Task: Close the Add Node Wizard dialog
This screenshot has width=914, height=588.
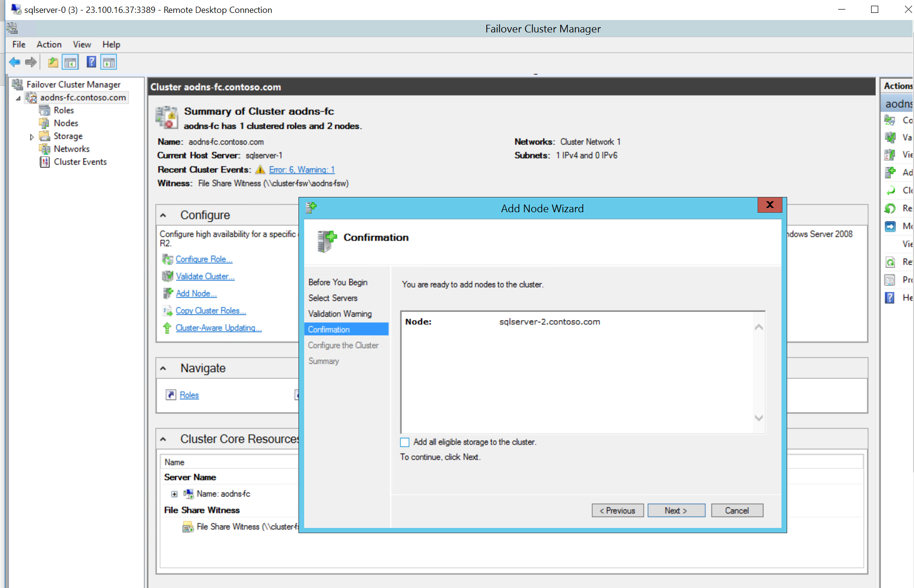Action: (770, 205)
